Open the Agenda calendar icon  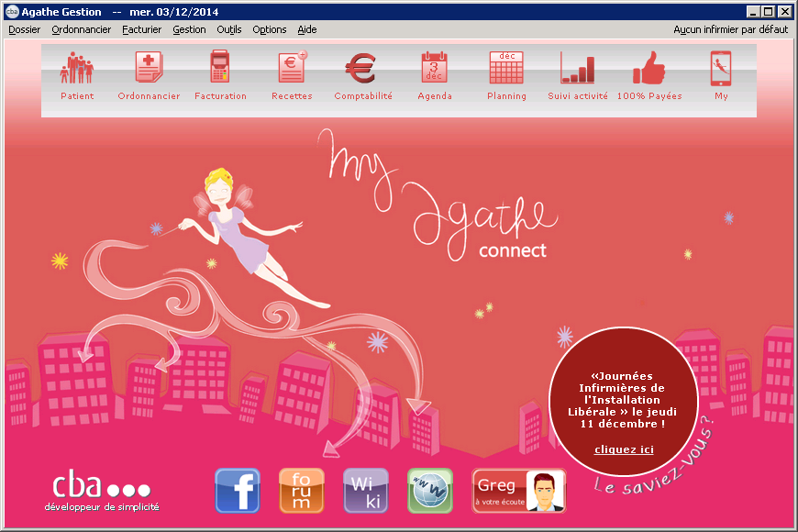coord(434,67)
